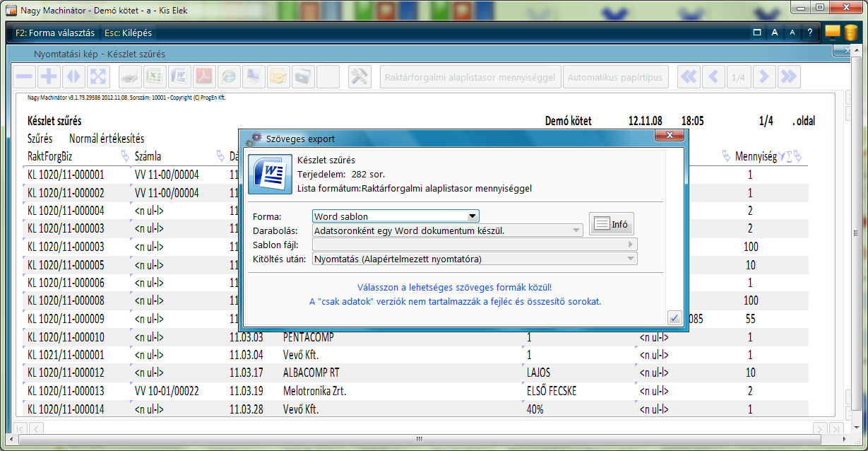Screen dimensions: 868x451
Task: Click the zoom out minus toolbar icon
Action: pos(25,76)
